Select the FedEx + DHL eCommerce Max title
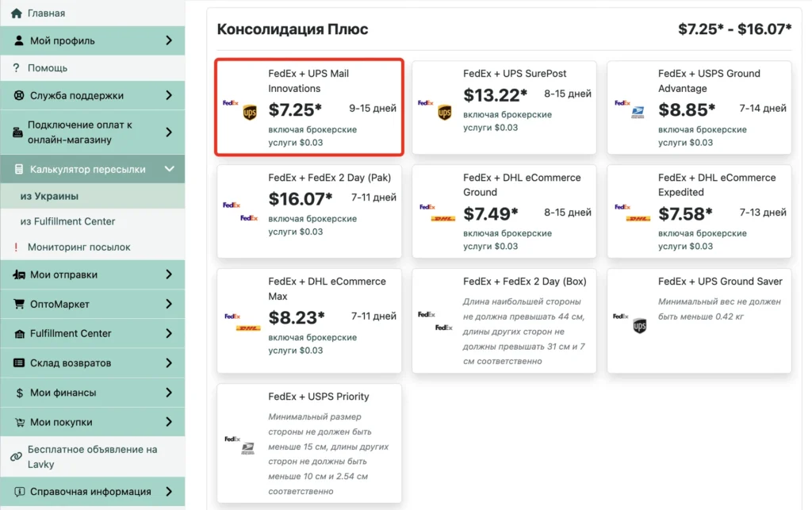The width and height of the screenshot is (812, 510). pyautogui.click(x=327, y=289)
